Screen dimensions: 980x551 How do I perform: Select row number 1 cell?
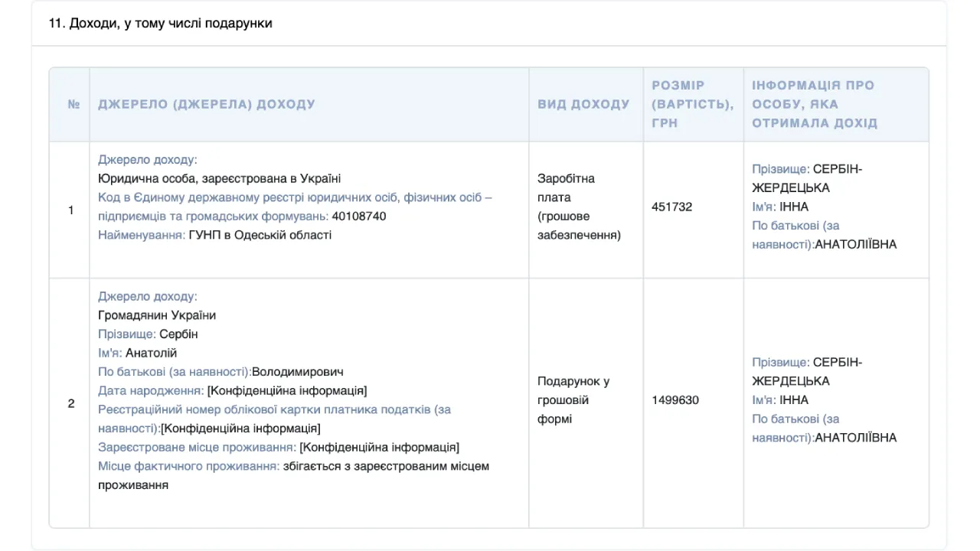pos(71,210)
